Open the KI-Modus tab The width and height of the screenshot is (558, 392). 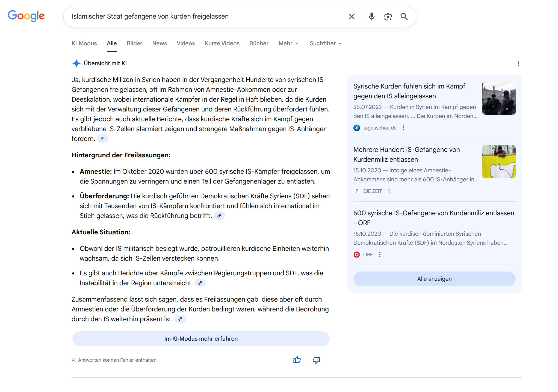point(84,43)
